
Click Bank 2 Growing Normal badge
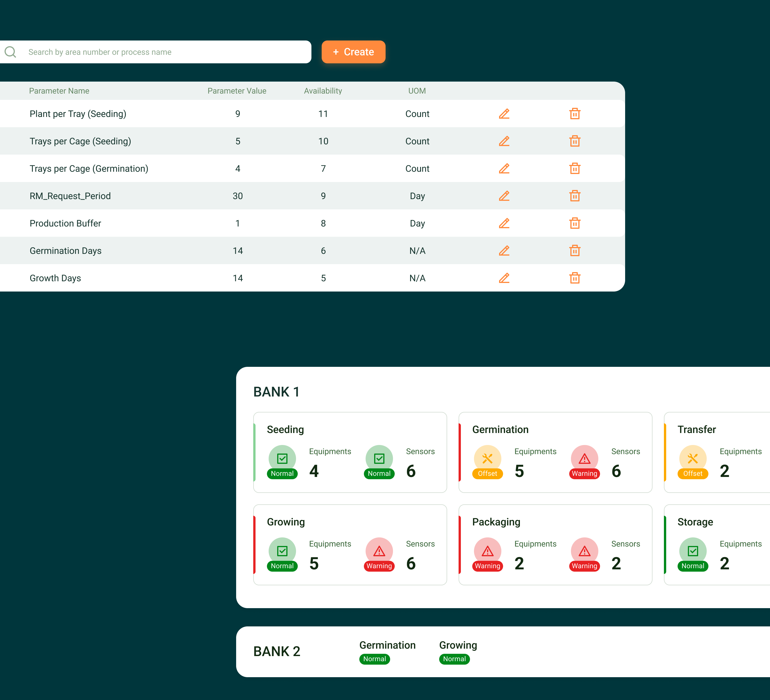[x=455, y=659]
